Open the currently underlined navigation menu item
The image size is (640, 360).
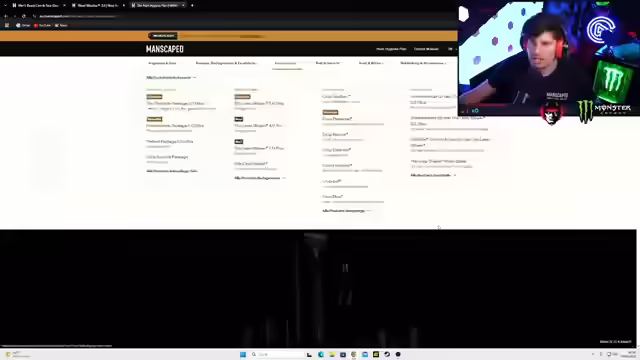pyautogui.click(x=287, y=63)
